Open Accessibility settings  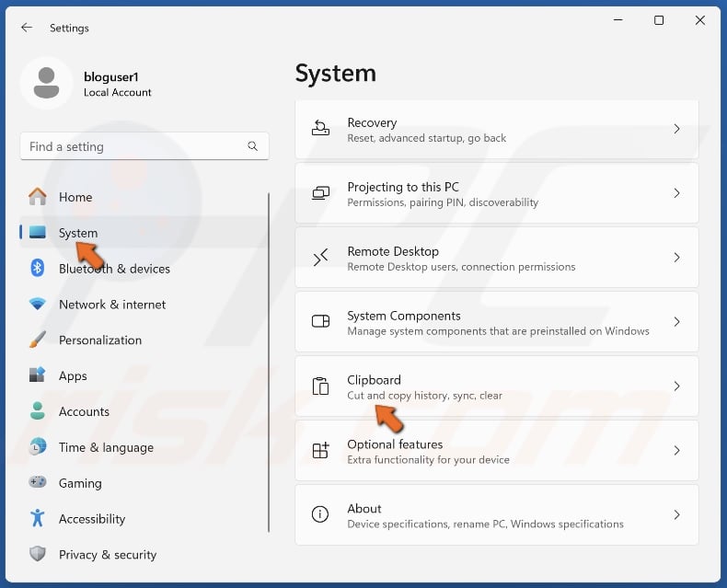pyautogui.click(x=143, y=518)
